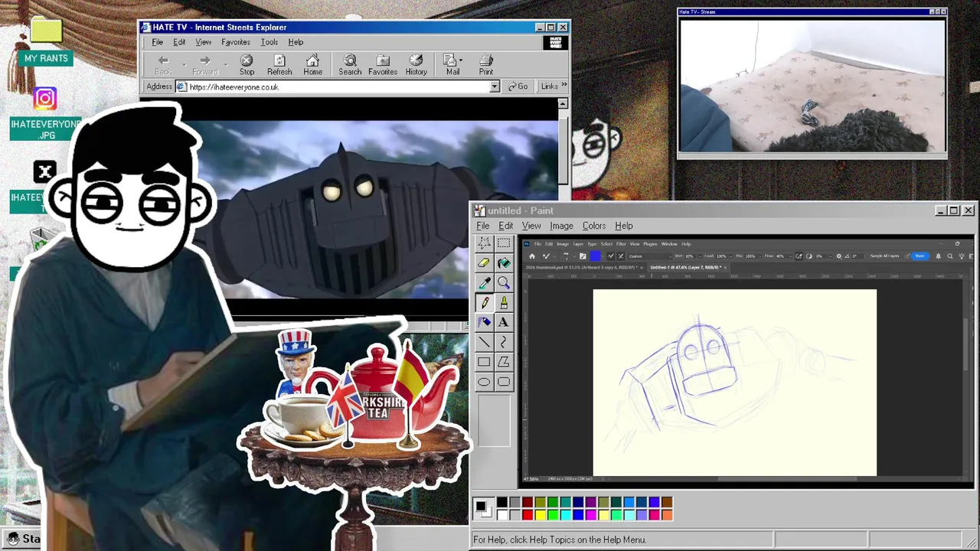The height and width of the screenshot is (551, 980).
Task: Click Stop in the browser toolbar
Action: [x=247, y=65]
